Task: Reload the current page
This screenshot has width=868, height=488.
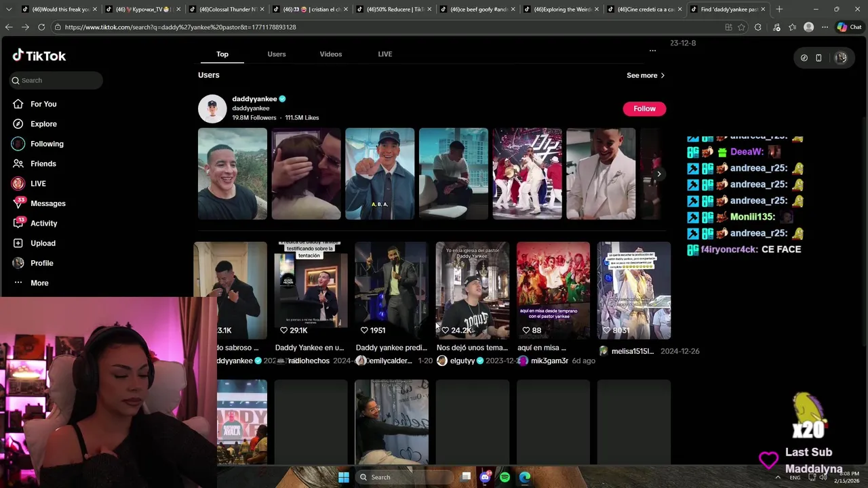Action: click(x=41, y=27)
